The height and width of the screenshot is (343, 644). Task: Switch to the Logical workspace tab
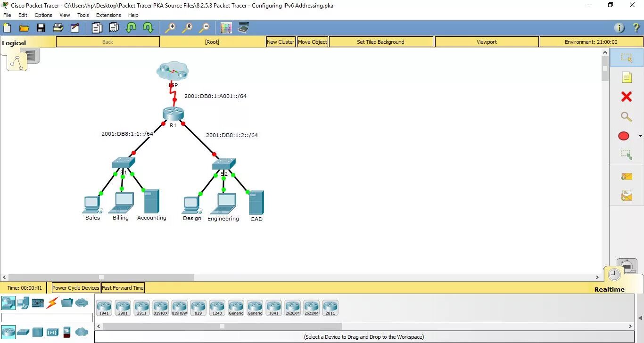click(14, 43)
